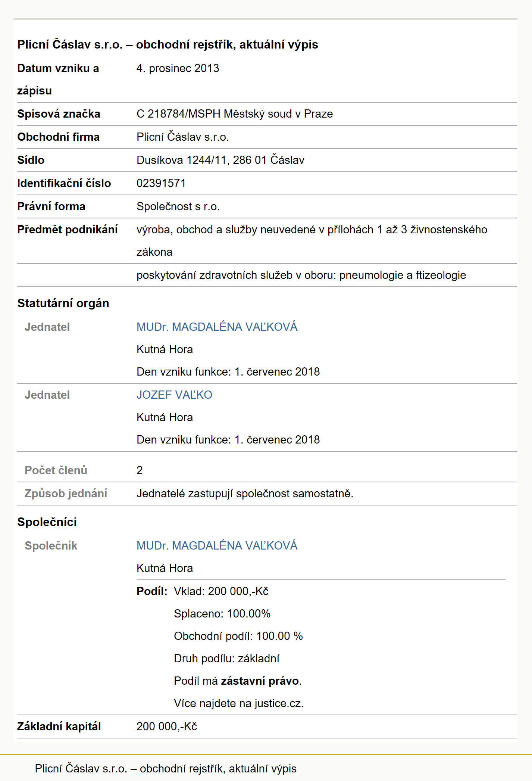Click the Právní forma value Společnost s r.o.
Viewport: 532px width, 781px height.
178,206
